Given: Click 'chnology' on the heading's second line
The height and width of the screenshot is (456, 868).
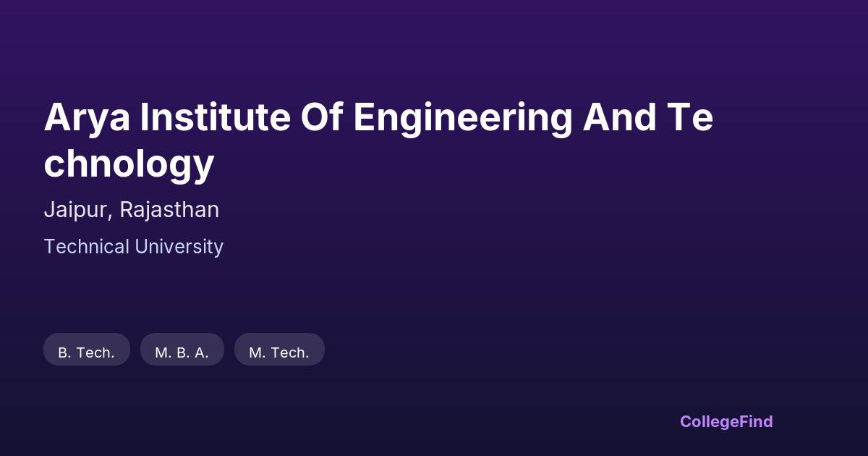Looking at the screenshot, I should tap(129, 164).
